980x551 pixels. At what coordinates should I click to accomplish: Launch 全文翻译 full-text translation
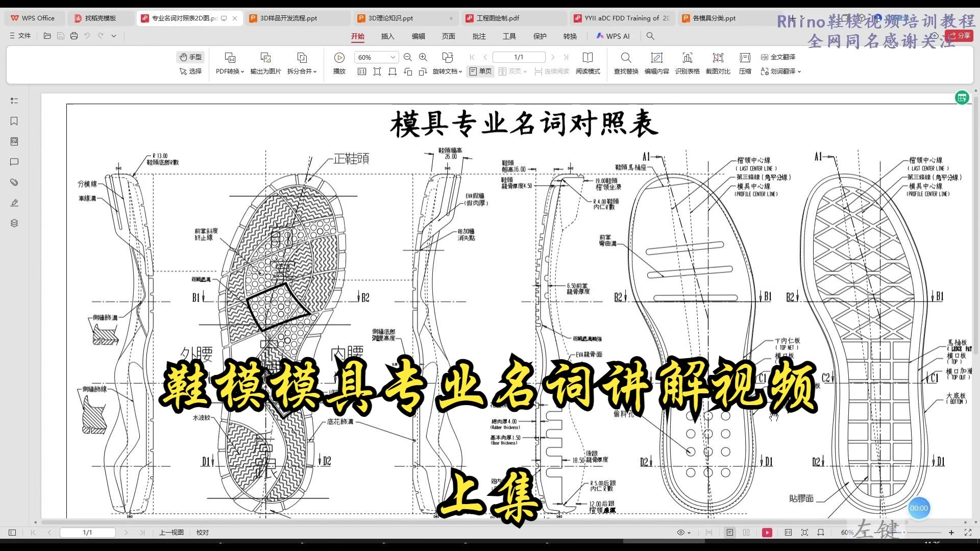point(777,57)
